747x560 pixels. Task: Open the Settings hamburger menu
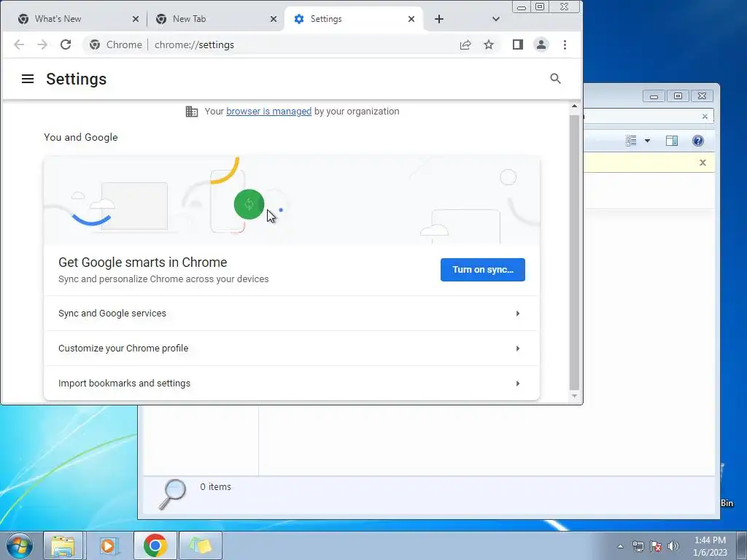point(28,79)
